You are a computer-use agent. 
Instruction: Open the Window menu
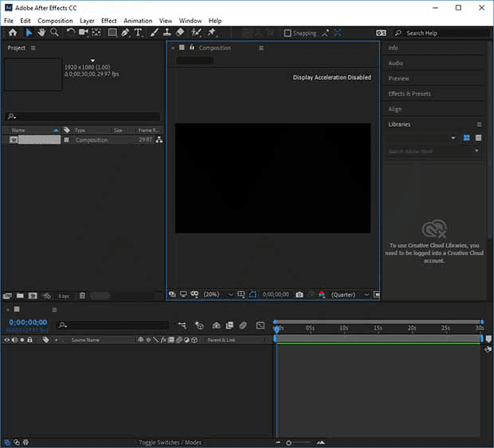click(x=190, y=21)
